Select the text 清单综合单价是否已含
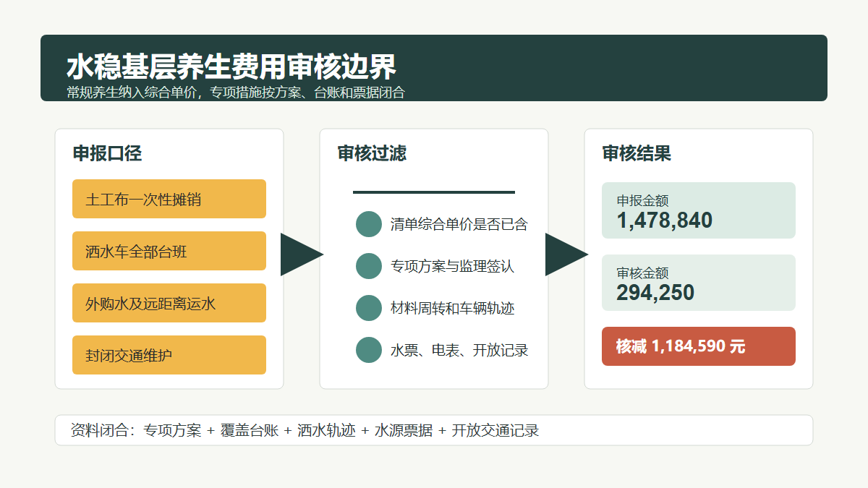Viewport: 868px width, 488px height. pos(459,224)
